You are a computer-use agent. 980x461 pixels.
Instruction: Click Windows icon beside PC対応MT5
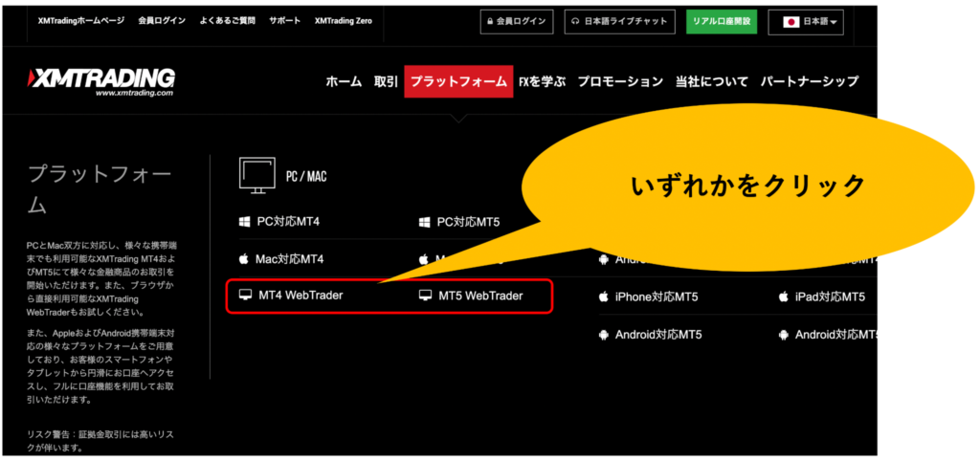coord(424,222)
